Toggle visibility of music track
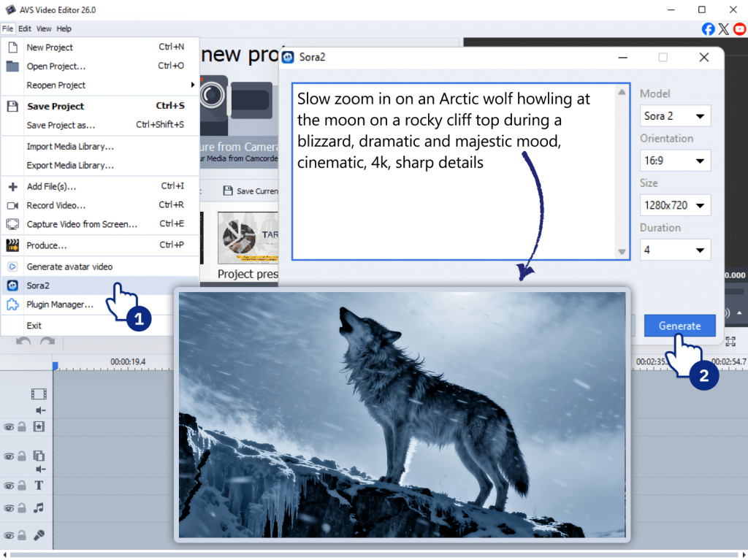 coord(9,508)
